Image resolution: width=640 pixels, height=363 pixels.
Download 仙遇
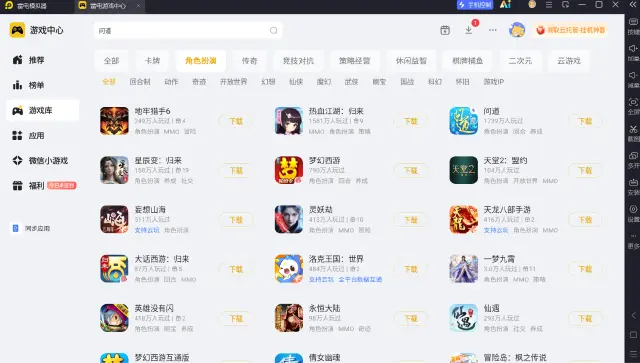pos(585,318)
